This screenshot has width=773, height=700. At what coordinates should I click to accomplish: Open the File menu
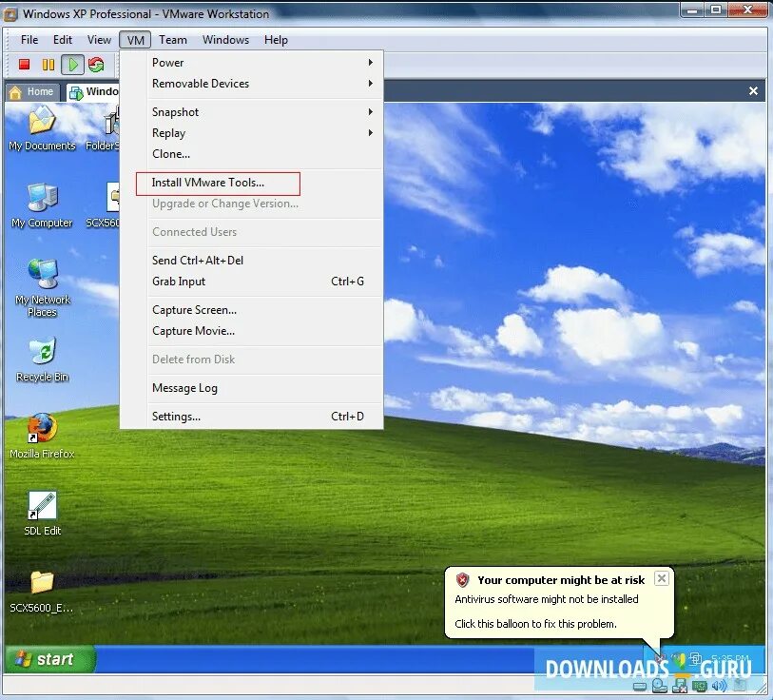(29, 39)
